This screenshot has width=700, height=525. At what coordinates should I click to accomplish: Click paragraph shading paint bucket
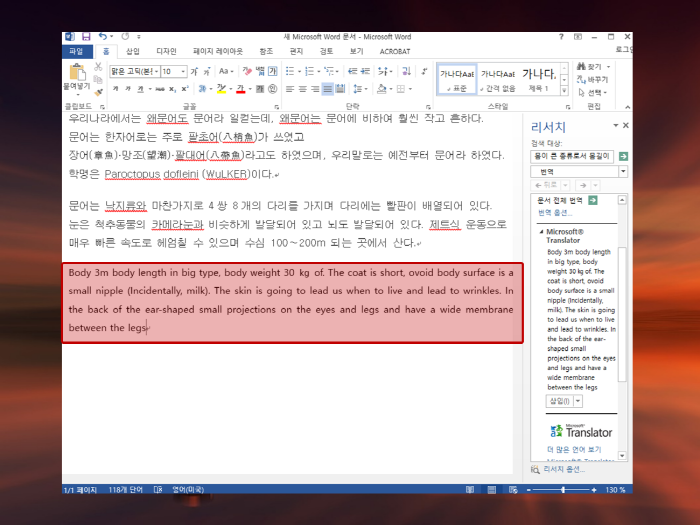coord(381,89)
